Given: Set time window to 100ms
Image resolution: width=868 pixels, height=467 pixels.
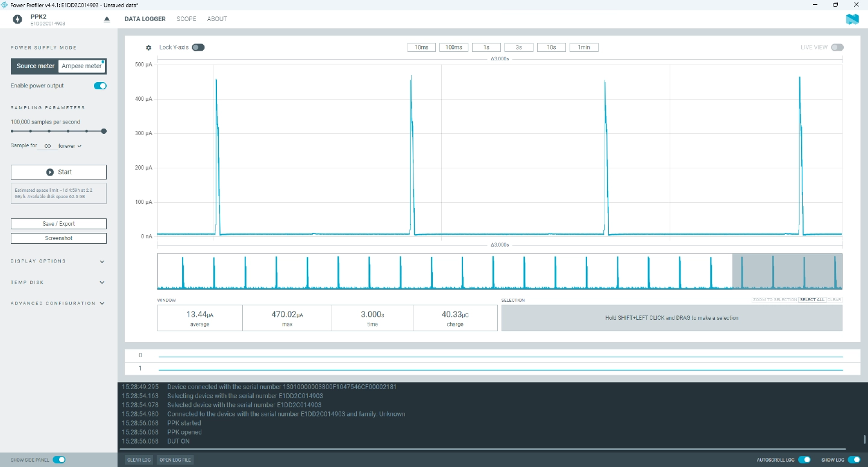Looking at the screenshot, I should point(454,47).
